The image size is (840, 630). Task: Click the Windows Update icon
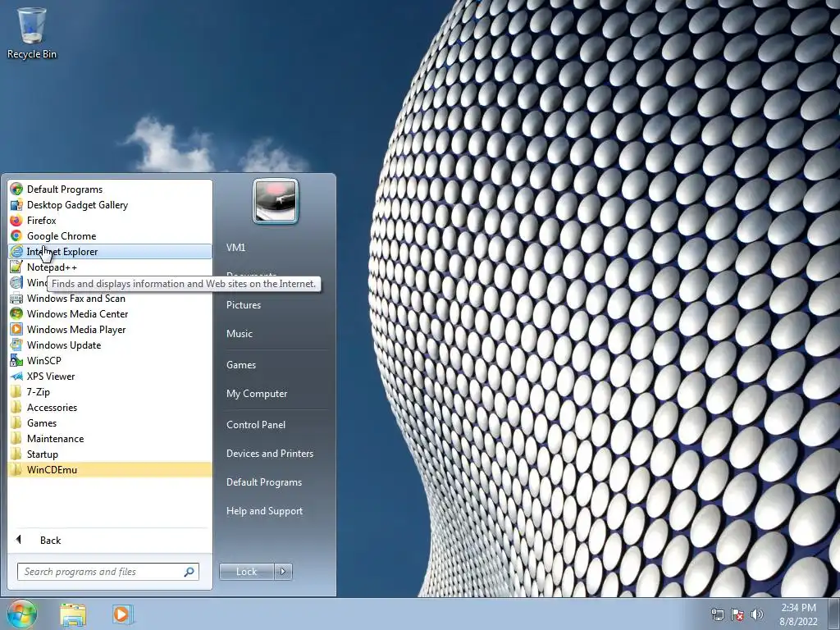tap(16, 345)
